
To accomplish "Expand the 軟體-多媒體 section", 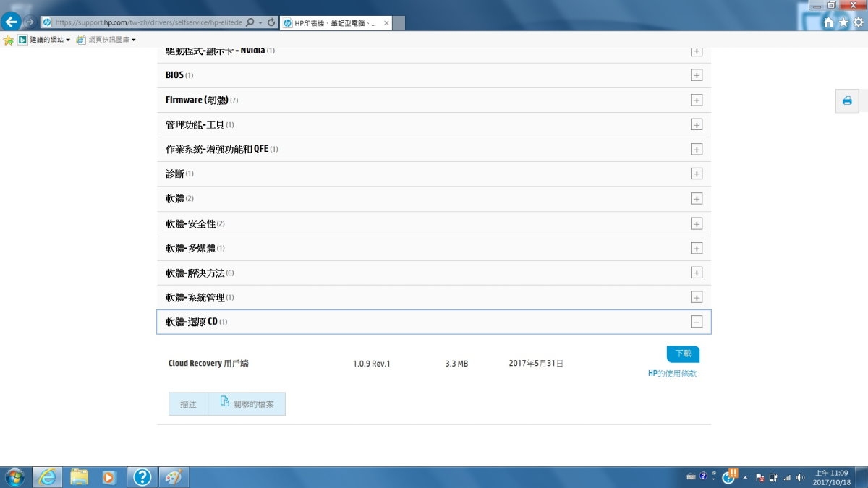I will pyautogui.click(x=697, y=248).
